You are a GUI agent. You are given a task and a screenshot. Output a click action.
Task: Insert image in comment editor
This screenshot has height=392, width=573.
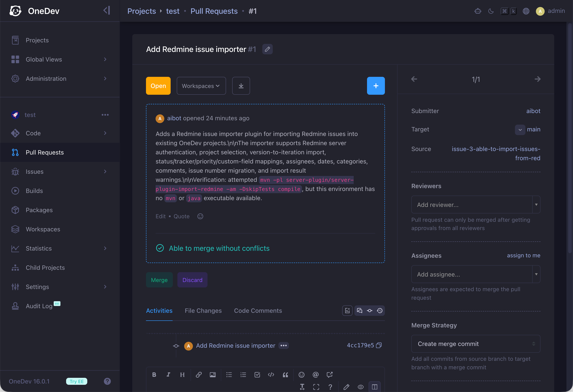[213, 375]
